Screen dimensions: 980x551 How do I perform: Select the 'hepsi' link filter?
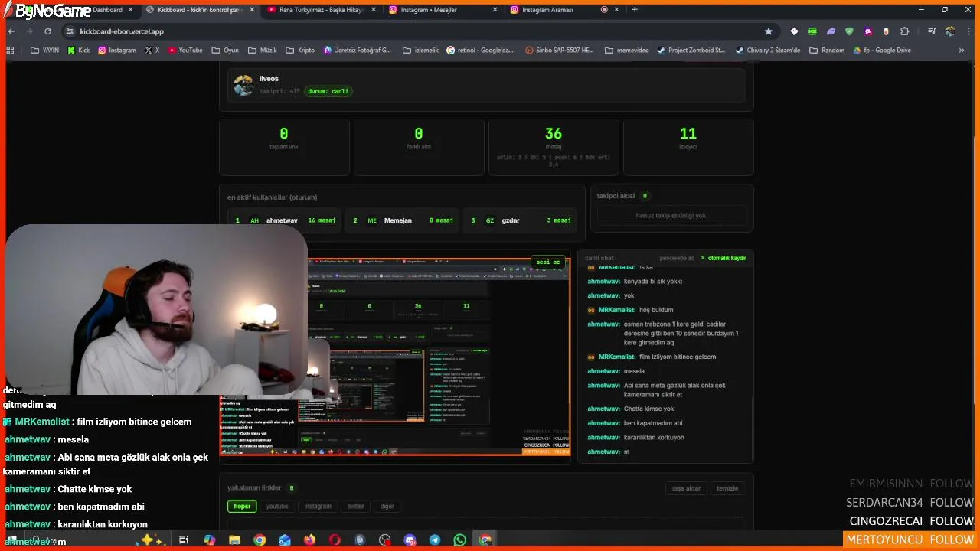[x=242, y=506]
